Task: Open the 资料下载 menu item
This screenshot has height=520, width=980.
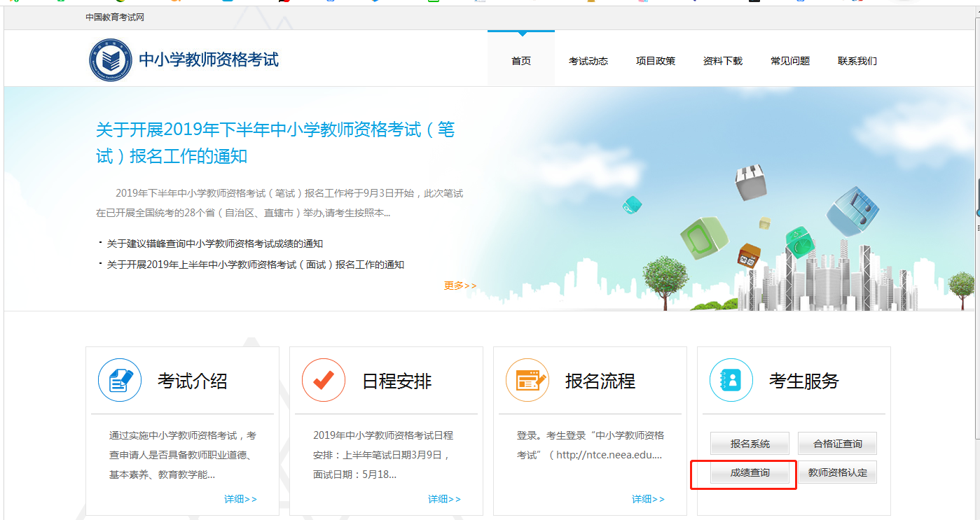Action: click(722, 61)
